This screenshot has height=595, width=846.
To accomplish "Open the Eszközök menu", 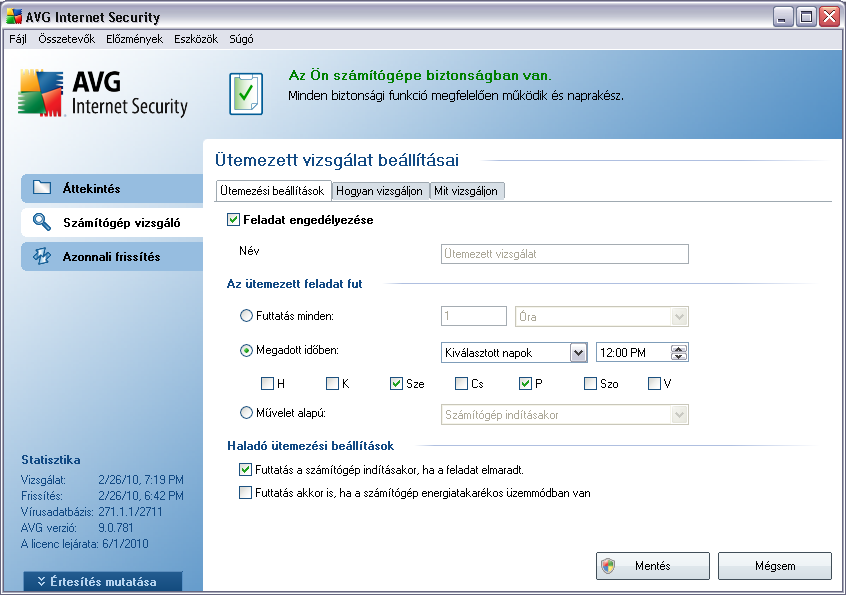I will (196, 39).
